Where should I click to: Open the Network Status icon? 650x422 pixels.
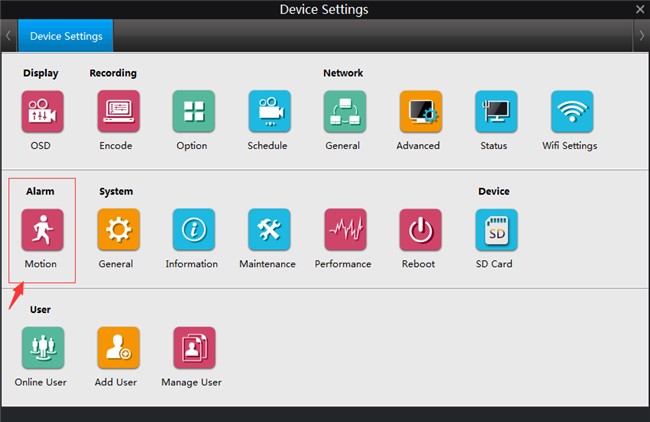point(496,112)
